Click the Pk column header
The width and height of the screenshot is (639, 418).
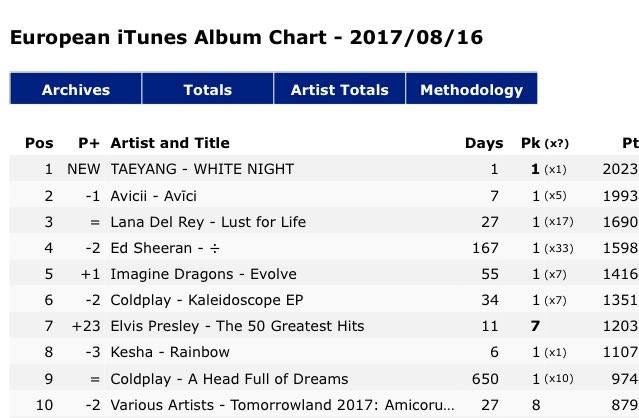(x=531, y=144)
